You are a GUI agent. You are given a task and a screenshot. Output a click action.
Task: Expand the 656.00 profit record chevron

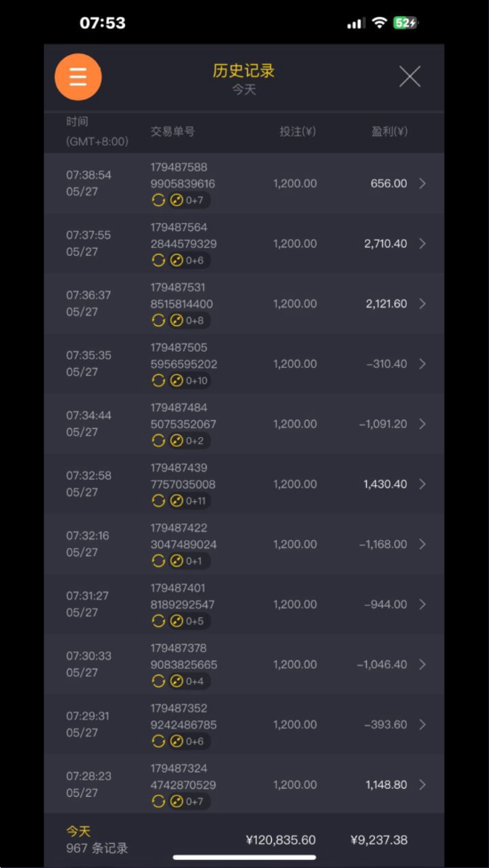(422, 184)
